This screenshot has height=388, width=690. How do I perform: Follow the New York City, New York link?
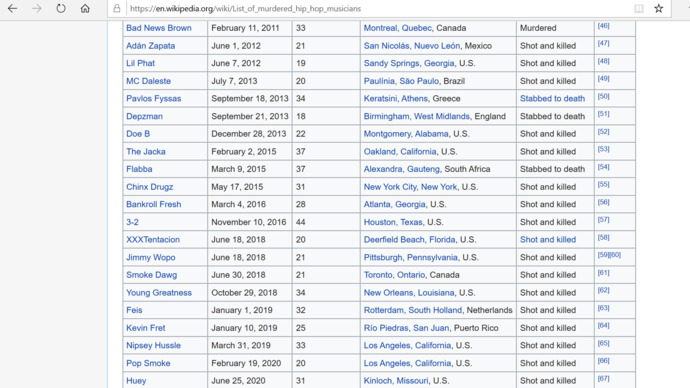pyautogui.click(x=410, y=187)
